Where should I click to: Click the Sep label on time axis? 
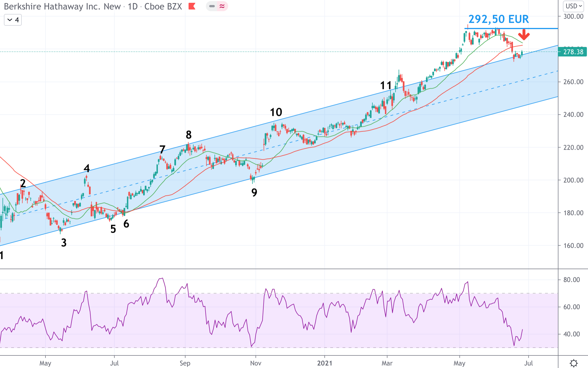[185, 363]
